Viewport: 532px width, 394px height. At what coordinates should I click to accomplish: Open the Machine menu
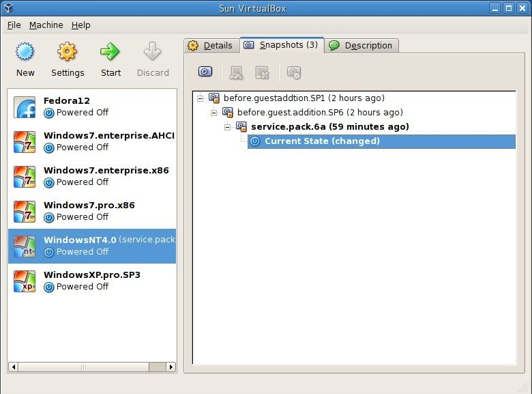(46, 25)
